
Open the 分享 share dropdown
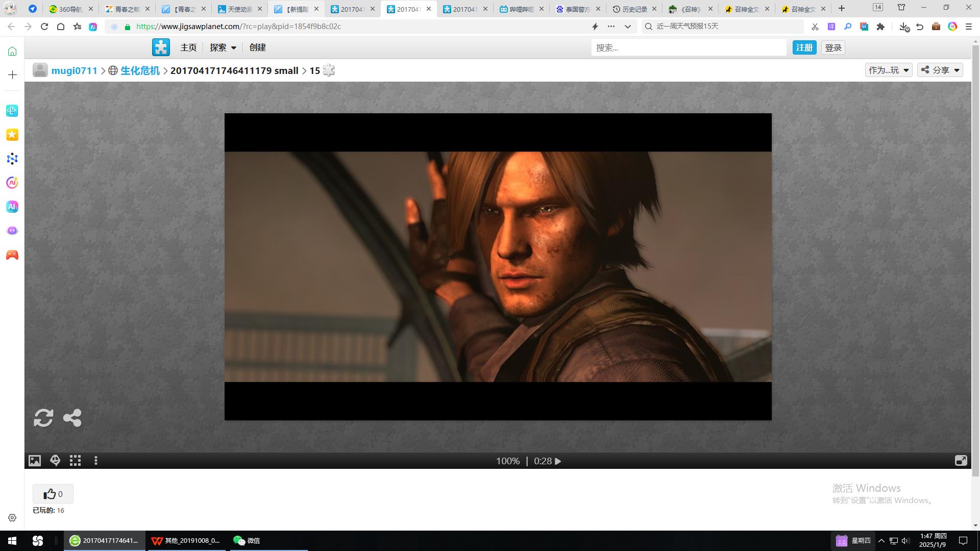[x=940, y=70]
